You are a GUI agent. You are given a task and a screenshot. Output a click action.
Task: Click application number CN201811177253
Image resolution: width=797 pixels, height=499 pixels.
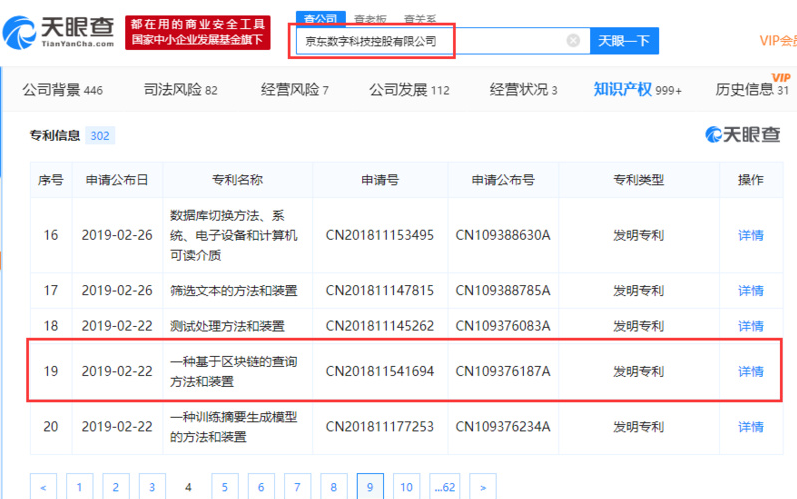pos(380,427)
